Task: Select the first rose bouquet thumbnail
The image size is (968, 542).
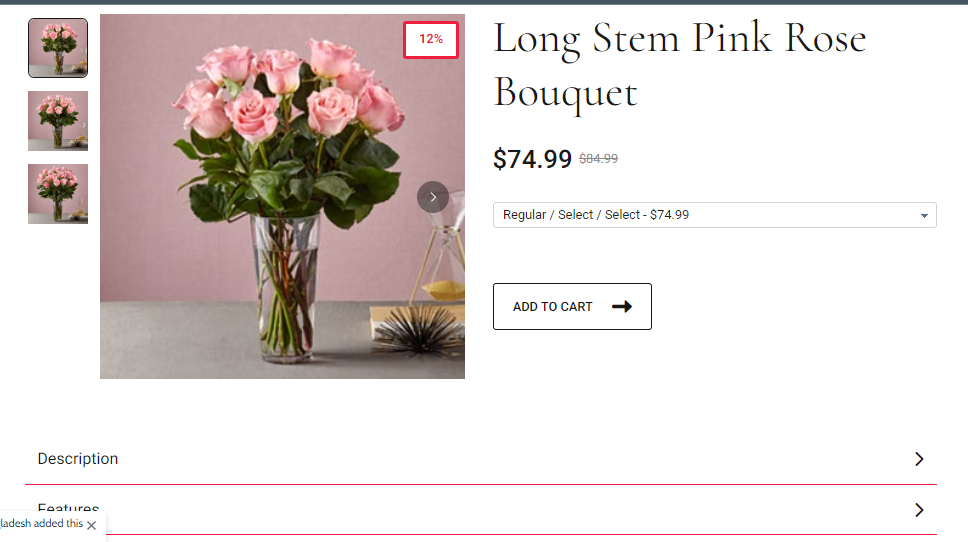Action: tap(58, 48)
